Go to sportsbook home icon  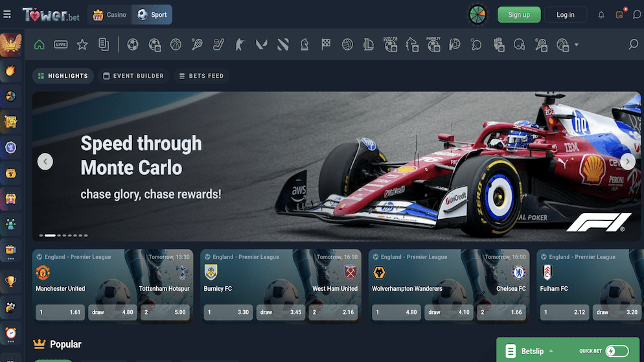(x=40, y=44)
